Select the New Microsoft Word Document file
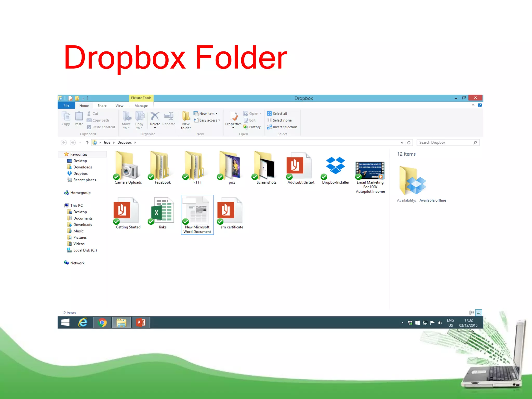The image size is (532, 399). [197, 215]
